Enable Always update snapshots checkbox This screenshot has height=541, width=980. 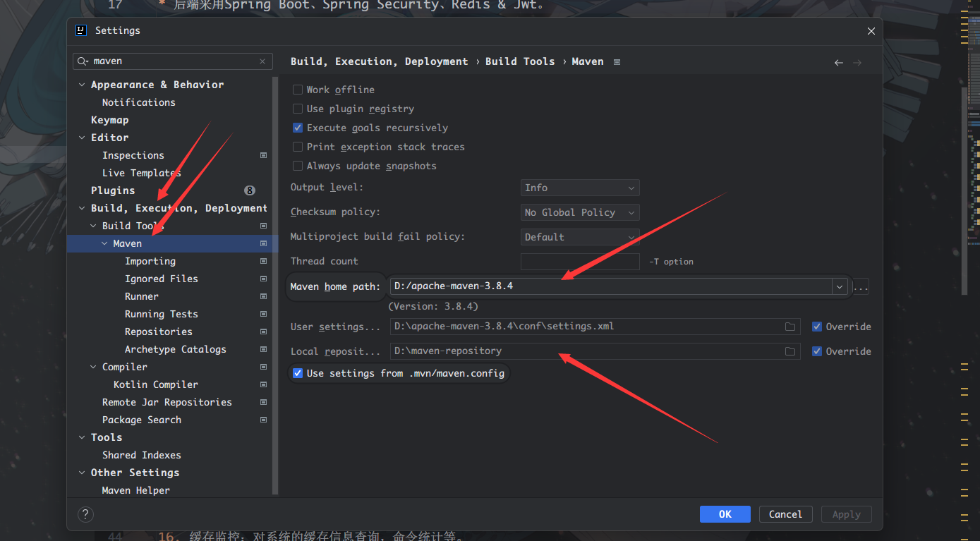(x=298, y=166)
